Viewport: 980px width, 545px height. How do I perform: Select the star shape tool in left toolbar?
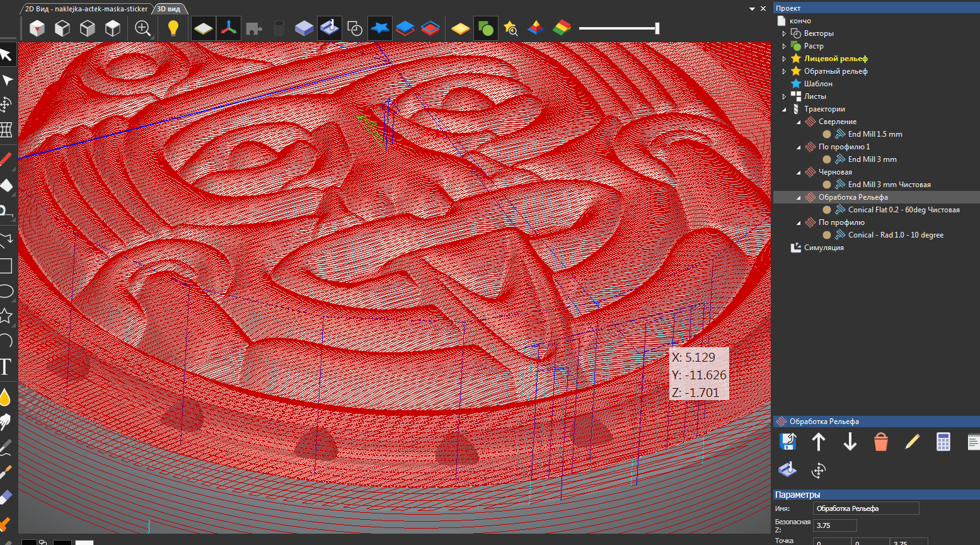tap(6, 316)
